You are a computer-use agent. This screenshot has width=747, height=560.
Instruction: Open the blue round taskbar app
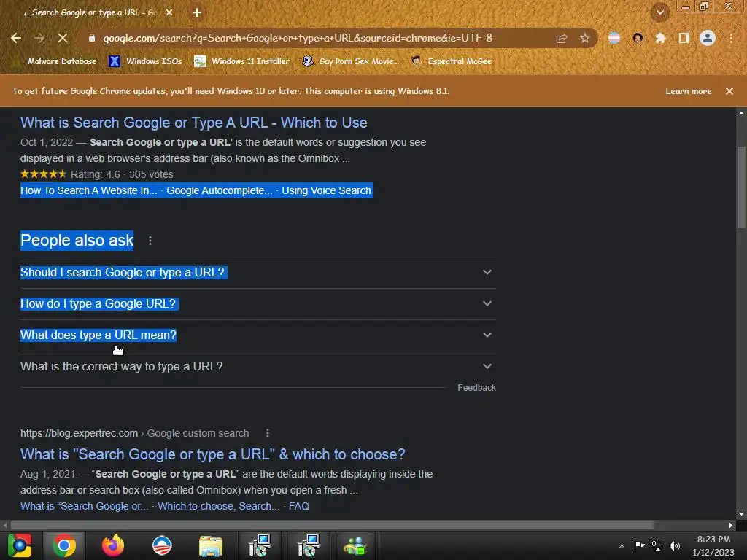[x=161, y=545]
